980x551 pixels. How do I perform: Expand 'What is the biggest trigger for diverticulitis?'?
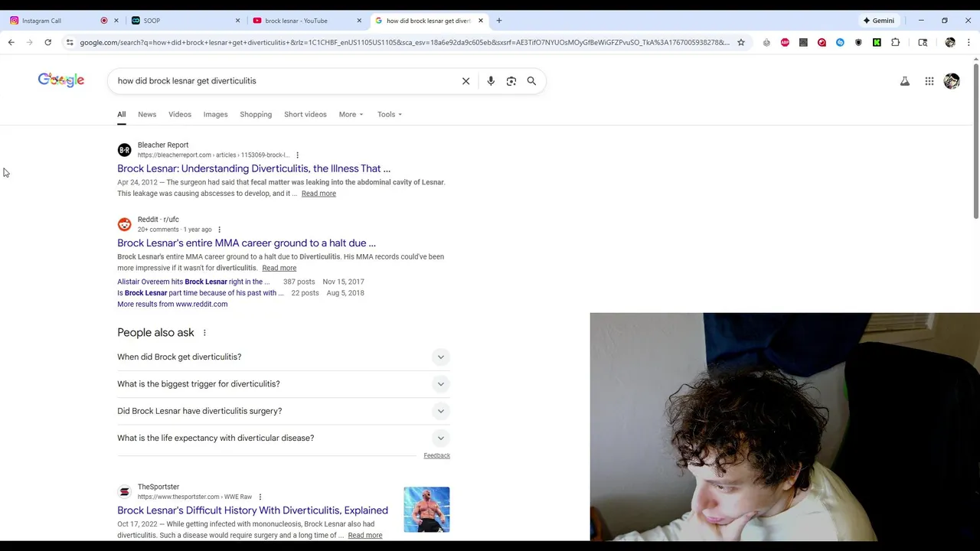pos(283,384)
